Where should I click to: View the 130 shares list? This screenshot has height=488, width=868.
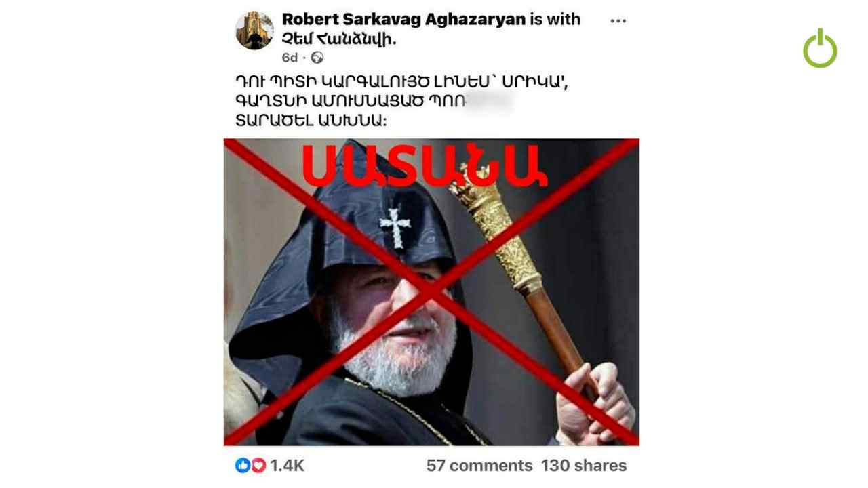click(x=584, y=466)
